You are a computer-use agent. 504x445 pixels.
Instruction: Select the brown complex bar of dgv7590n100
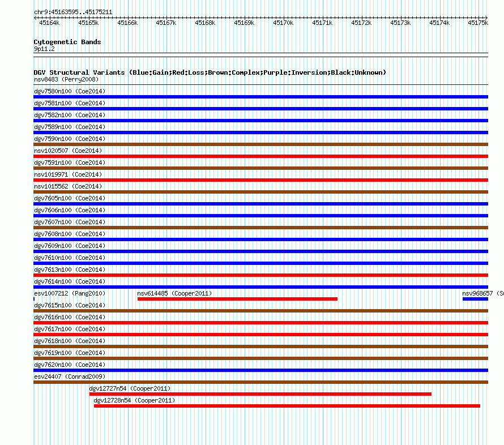click(260, 144)
